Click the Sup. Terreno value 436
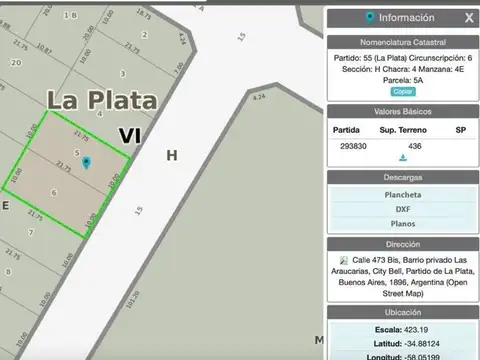Image resolution: width=480 pixels, height=360 pixels. point(415,146)
